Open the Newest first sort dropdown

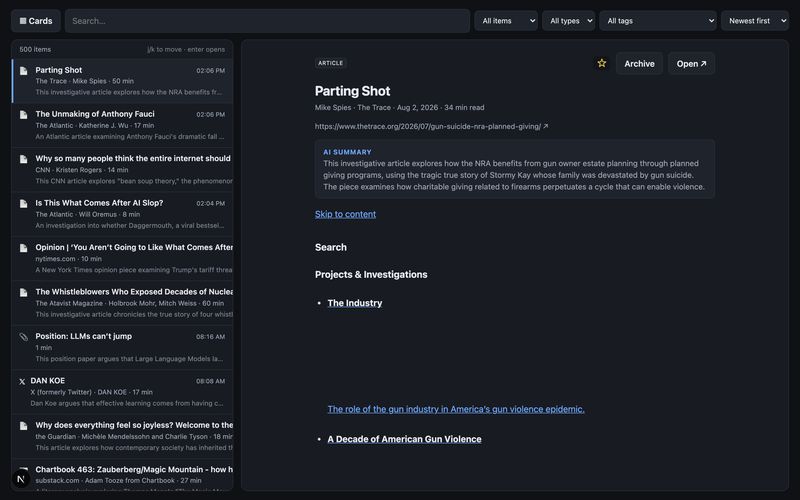[x=755, y=21]
